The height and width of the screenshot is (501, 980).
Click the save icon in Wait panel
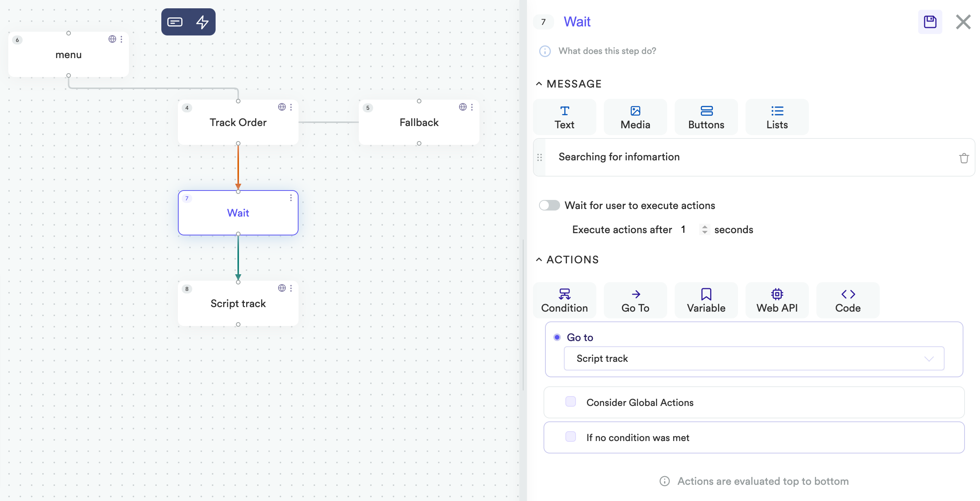pyautogui.click(x=930, y=22)
